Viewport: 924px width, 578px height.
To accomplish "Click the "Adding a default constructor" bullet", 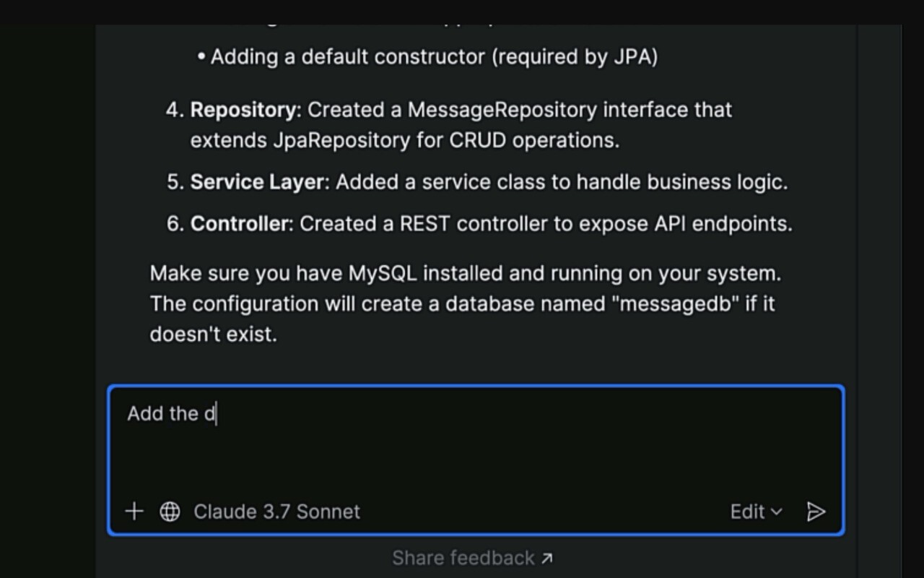I will (x=433, y=57).
